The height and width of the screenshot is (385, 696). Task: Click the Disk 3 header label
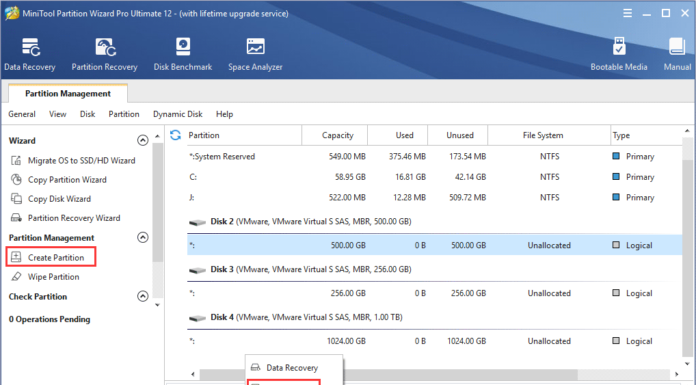pos(311,269)
